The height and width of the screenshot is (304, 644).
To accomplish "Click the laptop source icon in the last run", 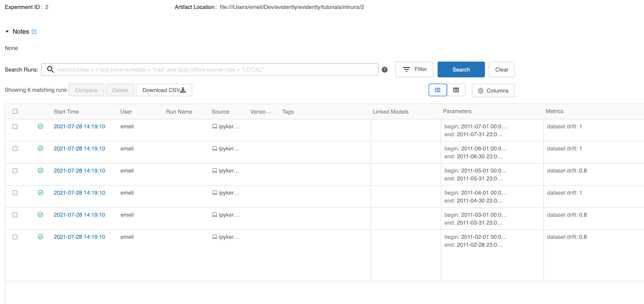I will pos(215,237).
